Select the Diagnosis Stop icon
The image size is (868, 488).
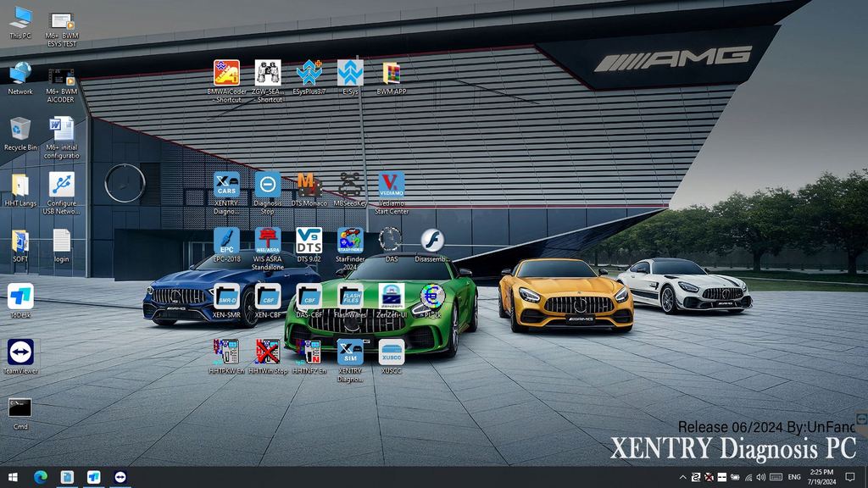point(268,185)
